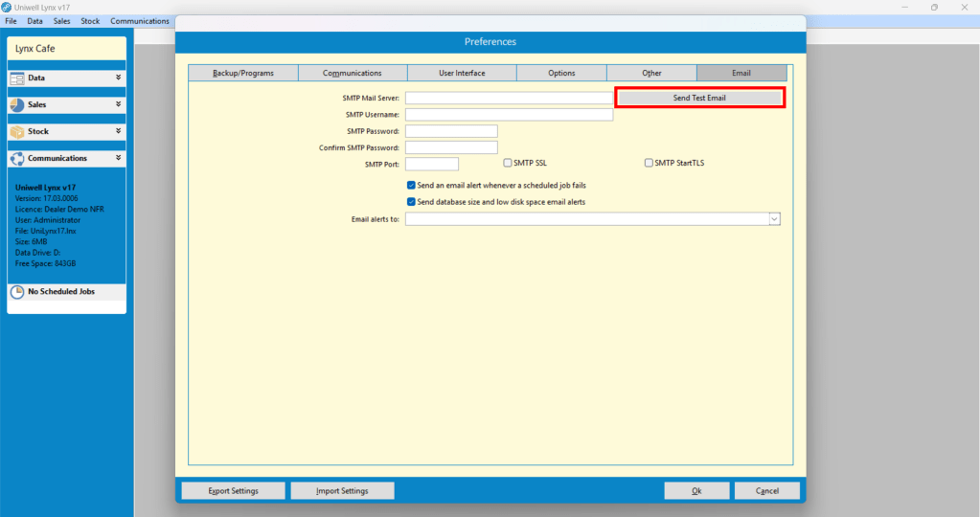Click the No Scheduled Jobs clock icon
The width and height of the screenshot is (980, 517).
point(17,292)
